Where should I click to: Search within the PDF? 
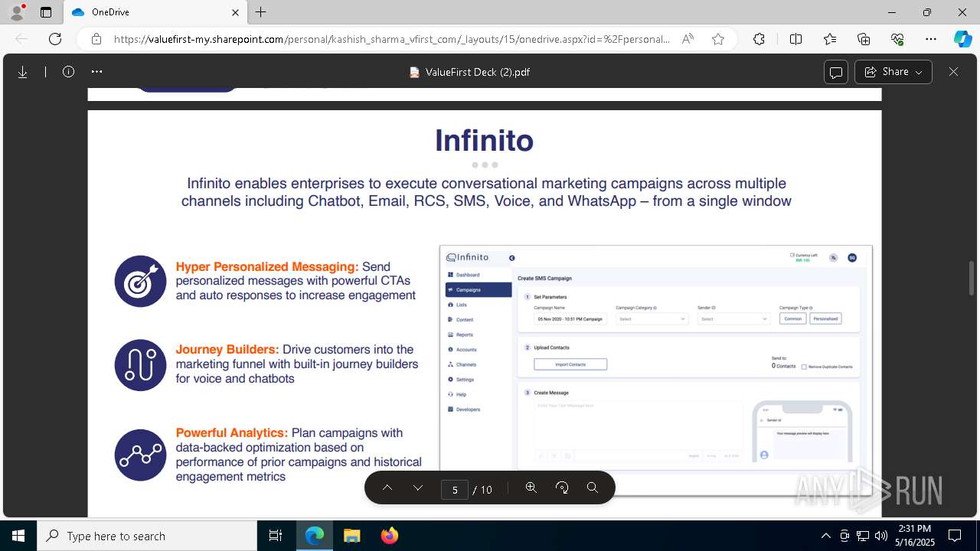pos(593,488)
